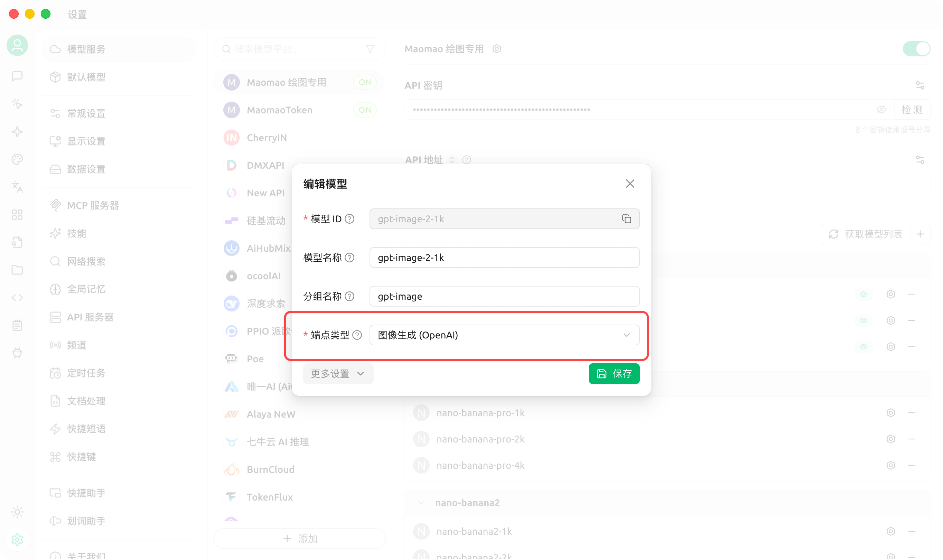Screen dimensions: 943x560
Task: Click the masked API 密钥 input field
Action: (x=649, y=110)
